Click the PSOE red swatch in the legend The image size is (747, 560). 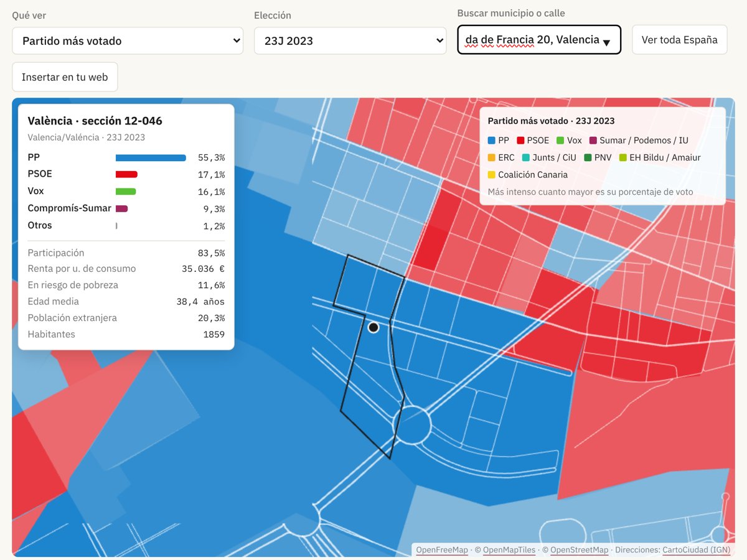tap(520, 141)
